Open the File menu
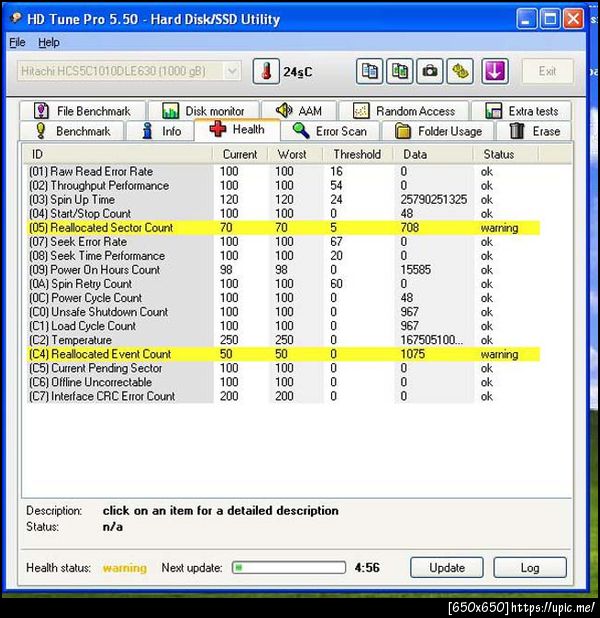 (x=17, y=42)
